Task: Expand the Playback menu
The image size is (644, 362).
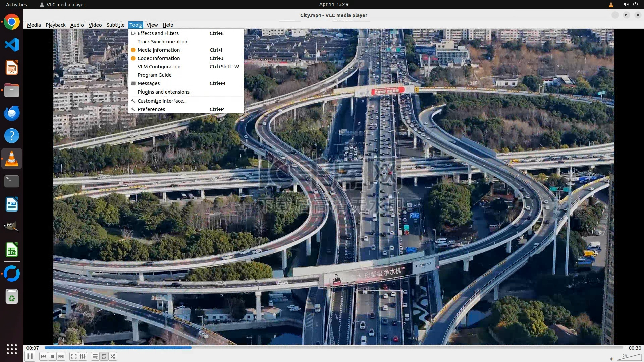Action: (55, 25)
